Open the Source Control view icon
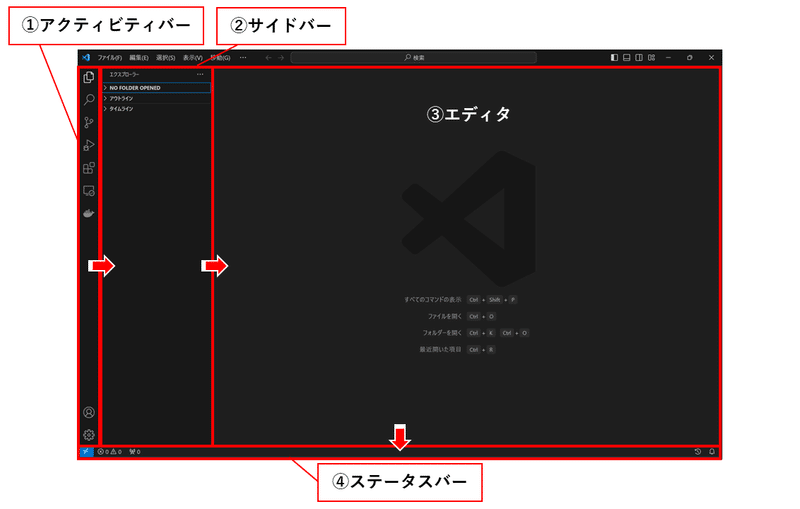The width and height of the screenshot is (800, 509). 89,122
